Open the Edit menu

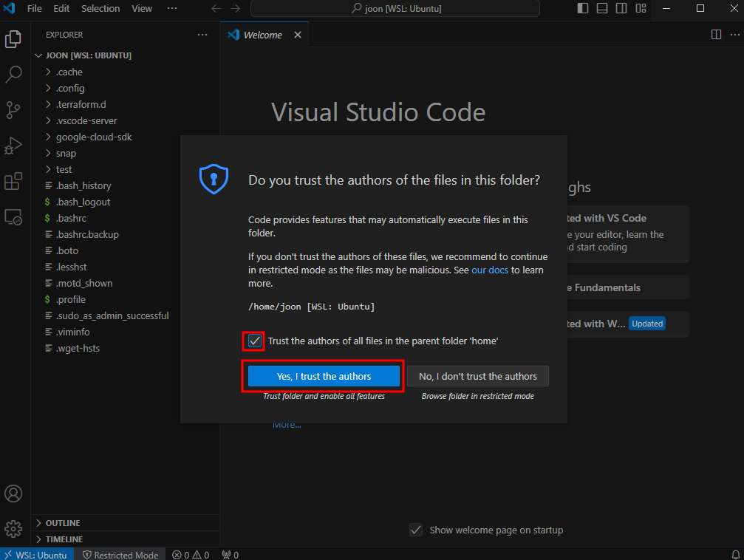[61, 9]
